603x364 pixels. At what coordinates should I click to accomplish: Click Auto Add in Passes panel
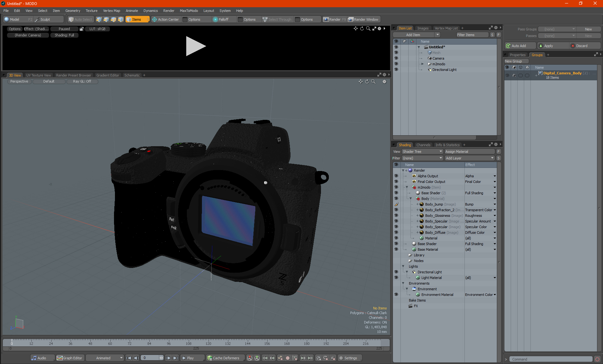520,46
